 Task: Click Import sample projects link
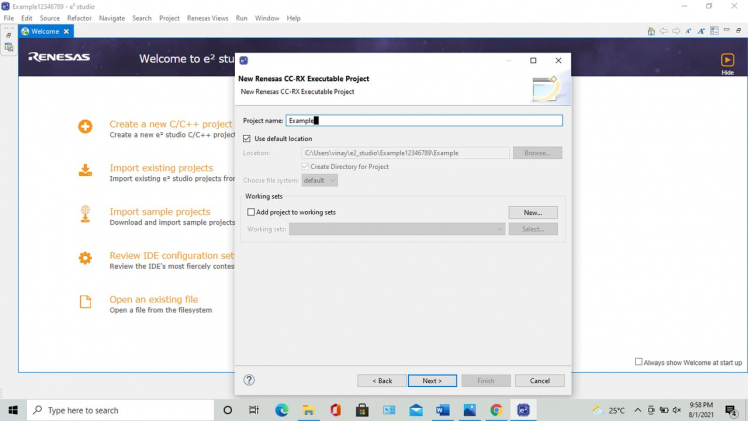[160, 212]
